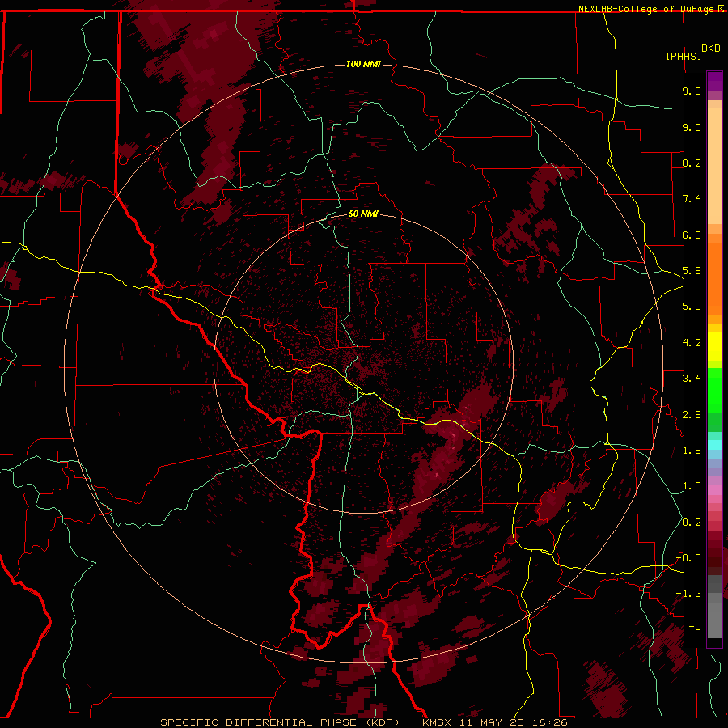Click the 7.4 scale value
The height and width of the screenshot is (728, 728).
(x=692, y=199)
